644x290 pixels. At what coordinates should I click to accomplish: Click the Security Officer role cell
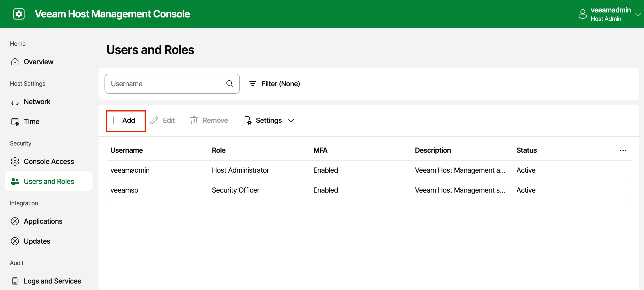coord(235,190)
